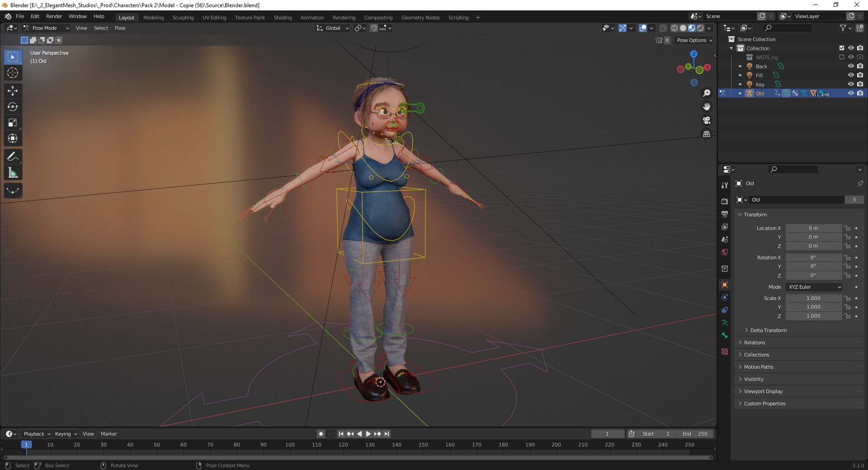Play animation forward
The width and height of the screenshot is (868, 470).
pos(368,434)
